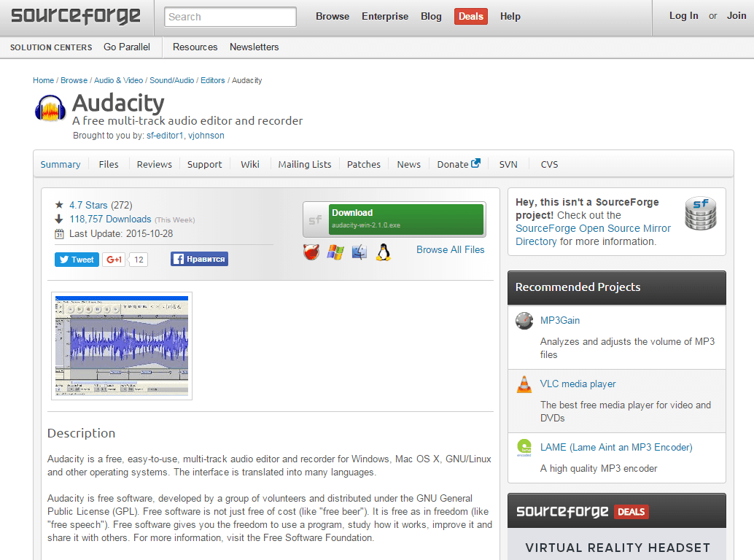Click the Virtual Reality Headset deal banner
754x560 pixels.
[x=617, y=544]
